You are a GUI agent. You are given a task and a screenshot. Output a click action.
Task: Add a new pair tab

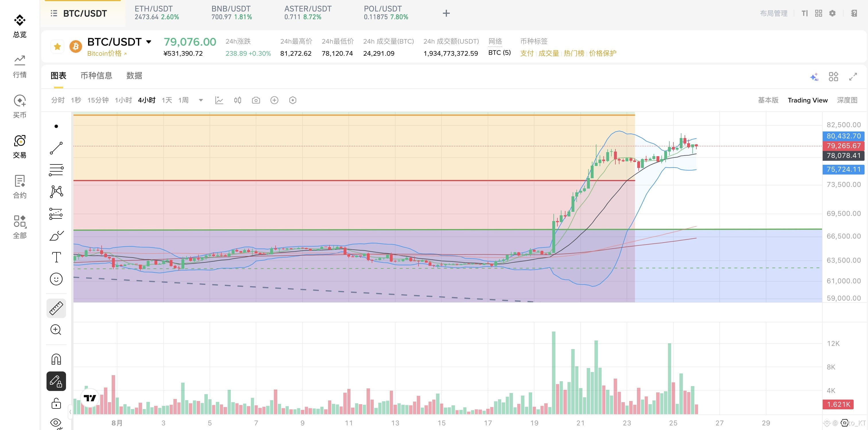pyautogui.click(x=446, y=13)
